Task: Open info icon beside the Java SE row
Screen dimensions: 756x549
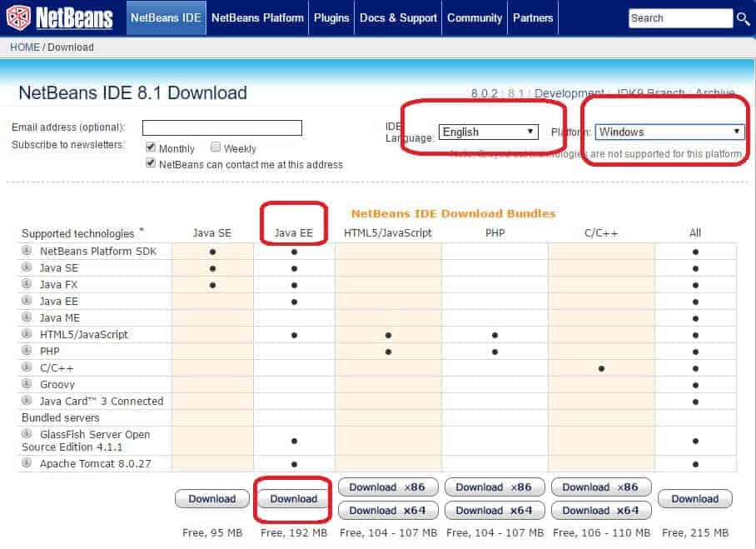Action: 27,267
